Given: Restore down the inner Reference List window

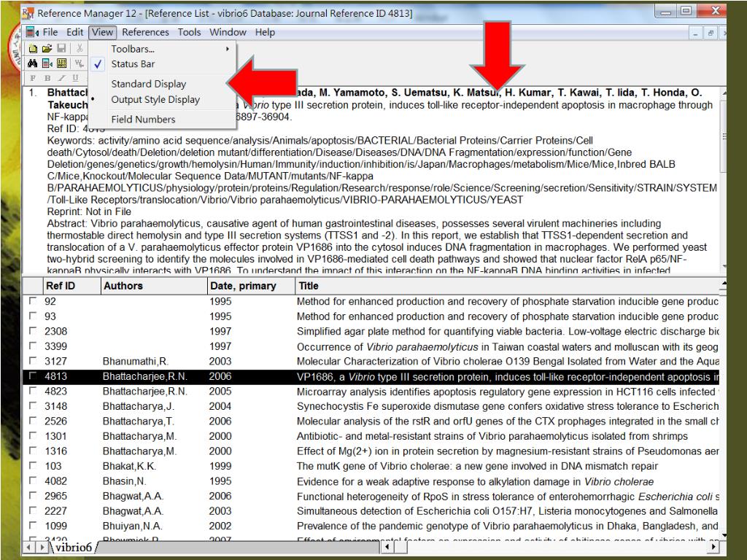Looking at the screenshot, I should coord(711,33).
